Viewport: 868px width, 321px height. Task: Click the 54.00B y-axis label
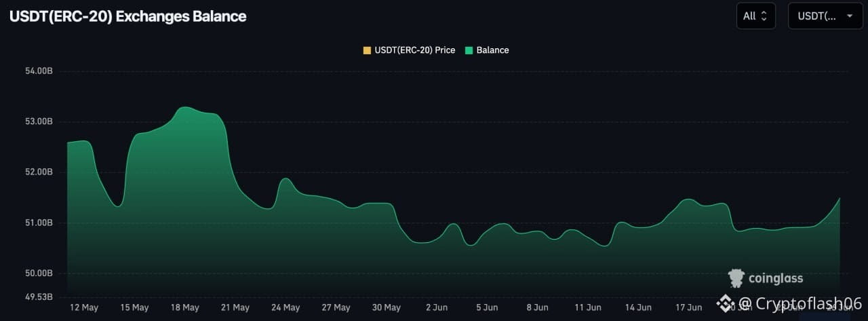[39, 71]
